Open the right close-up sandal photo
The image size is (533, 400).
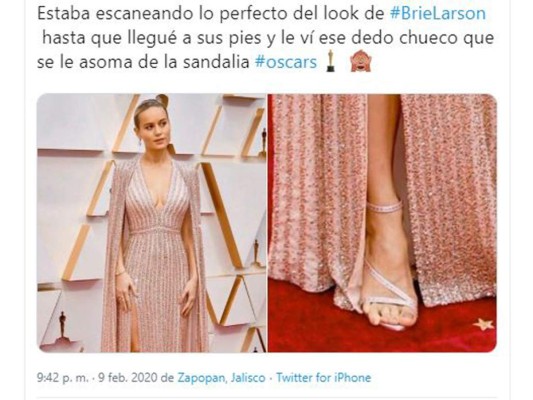point(382,223)
